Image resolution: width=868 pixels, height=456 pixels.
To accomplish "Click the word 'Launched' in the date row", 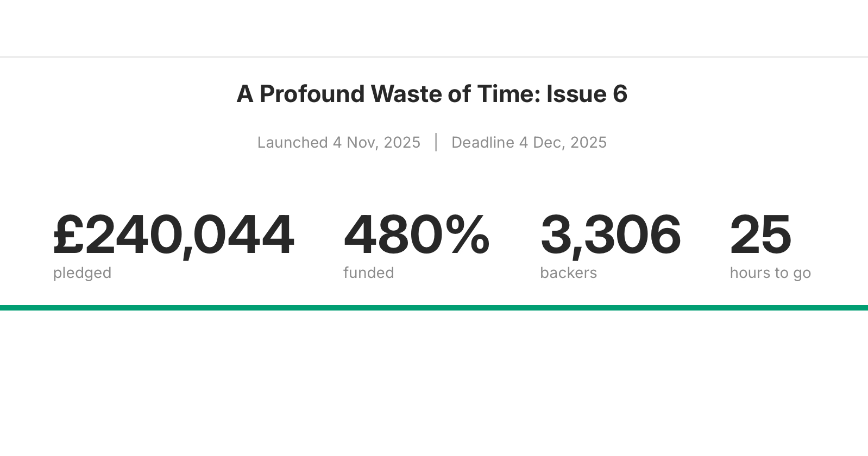I will [292, 142].
